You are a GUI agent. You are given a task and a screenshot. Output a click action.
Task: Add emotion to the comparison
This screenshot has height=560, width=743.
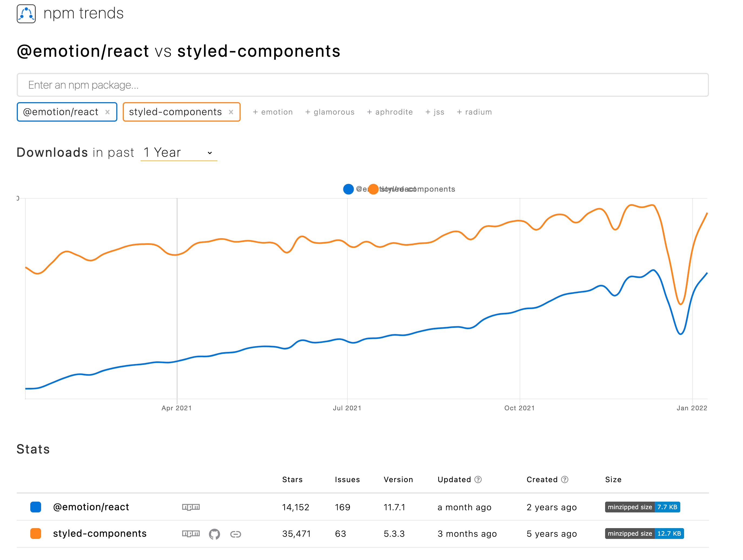coord(273,112)
